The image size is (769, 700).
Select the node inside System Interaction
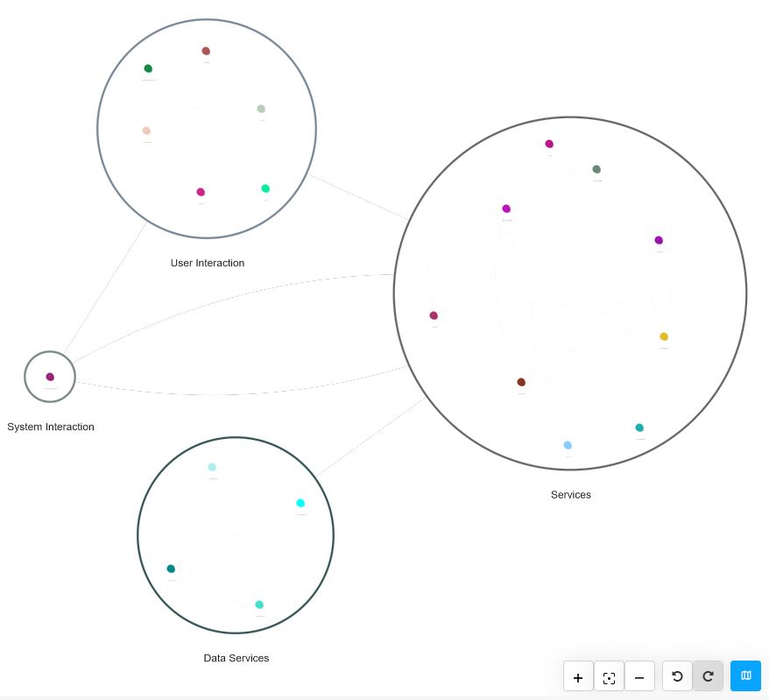click(50, 377)
